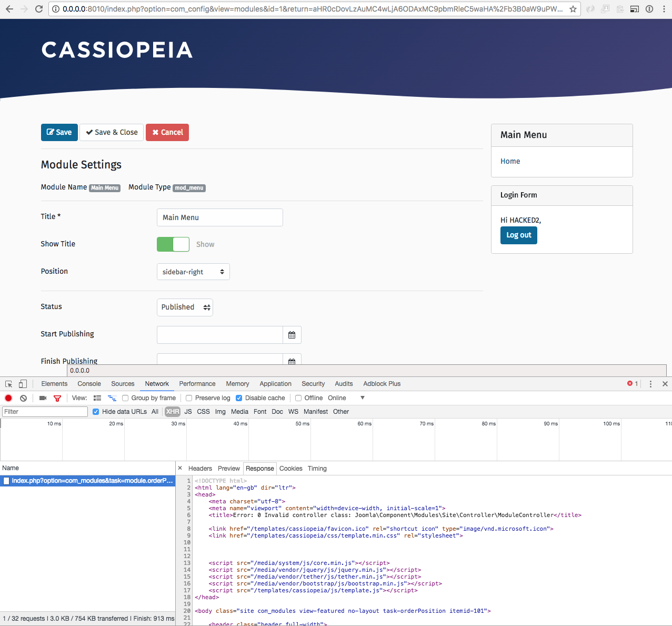Click the cast-like toolbar extension icon
The image size is (672, 626).
click(x=635, y=9)
